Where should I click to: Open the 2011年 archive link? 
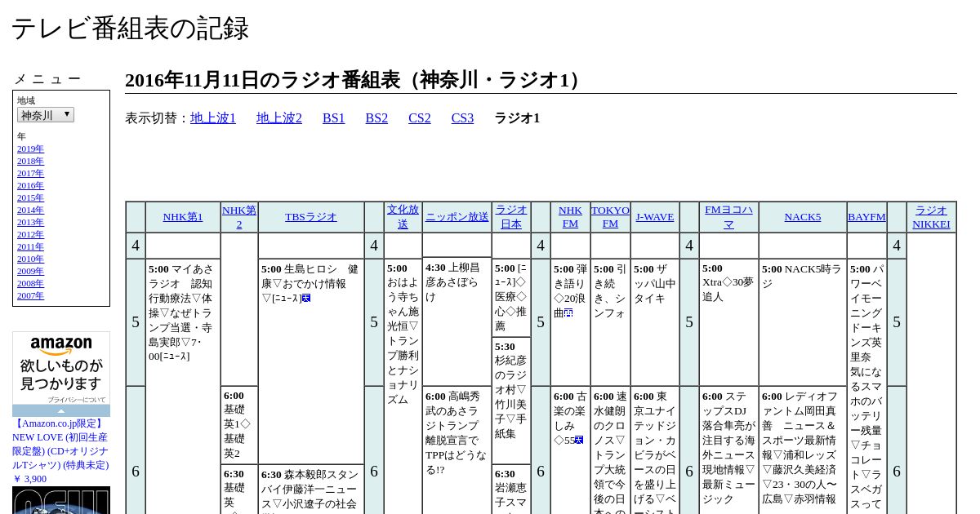coord(30,246)
